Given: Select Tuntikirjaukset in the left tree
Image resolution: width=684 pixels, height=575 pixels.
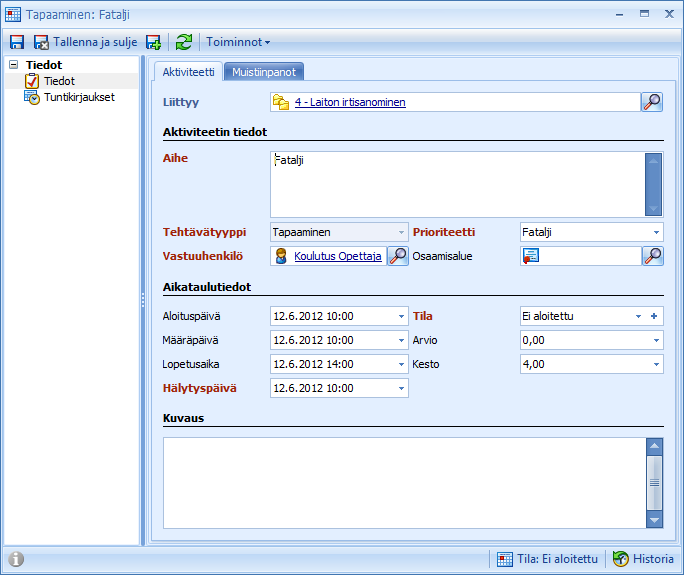Looking at the screenshot, I should click(79, 97).
